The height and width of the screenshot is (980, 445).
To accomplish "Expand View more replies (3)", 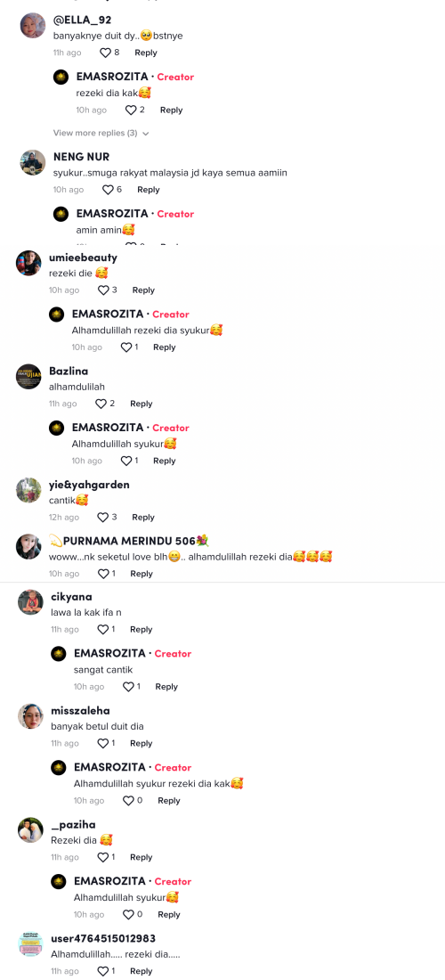I will [x=101, y=133].
